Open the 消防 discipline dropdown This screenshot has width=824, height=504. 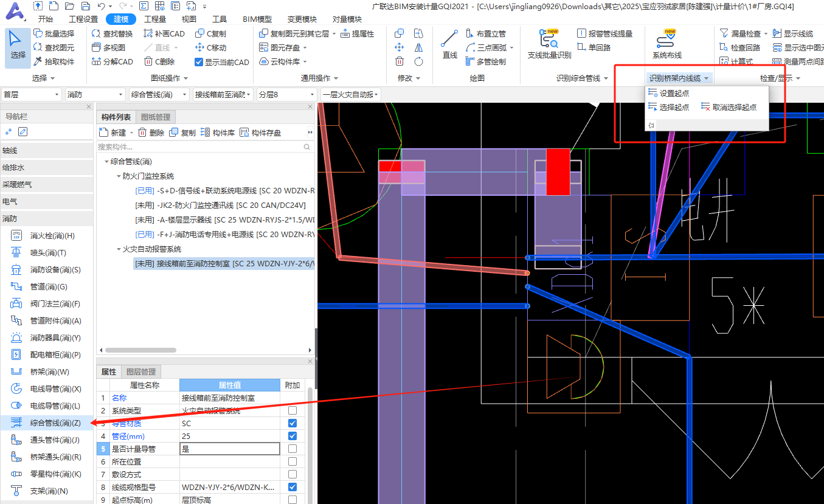coord(95,94)
